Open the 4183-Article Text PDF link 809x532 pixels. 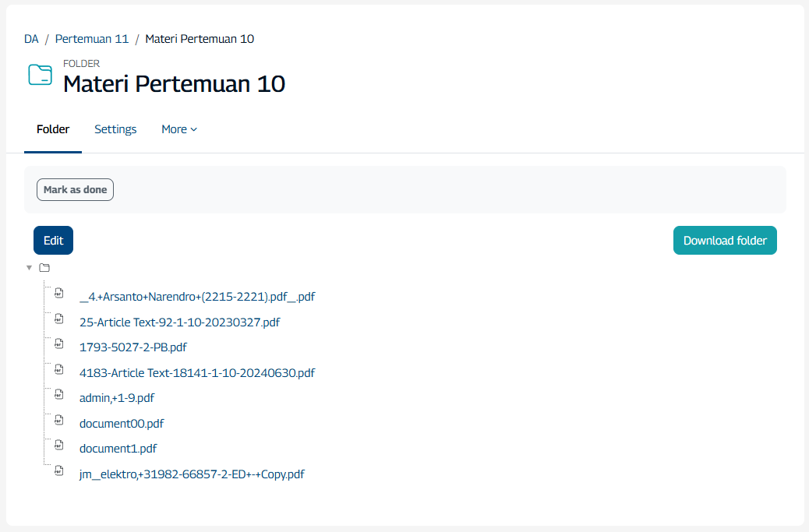pyautogui.click(x=197, y=373)
